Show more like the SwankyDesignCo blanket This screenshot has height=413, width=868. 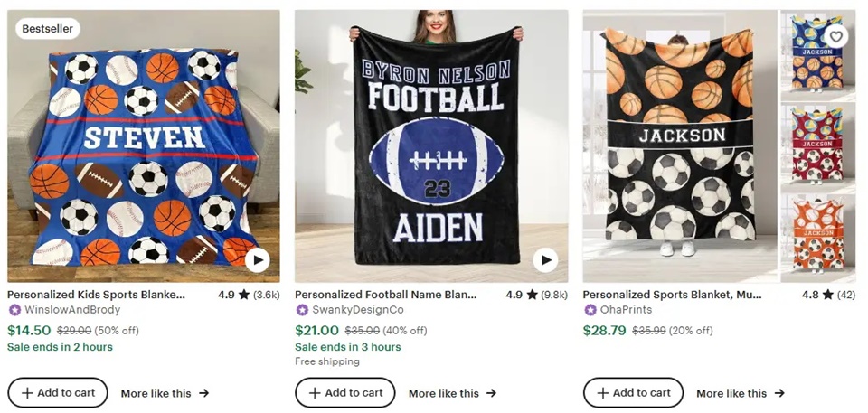pyautogui.click(x=452, y=393)
